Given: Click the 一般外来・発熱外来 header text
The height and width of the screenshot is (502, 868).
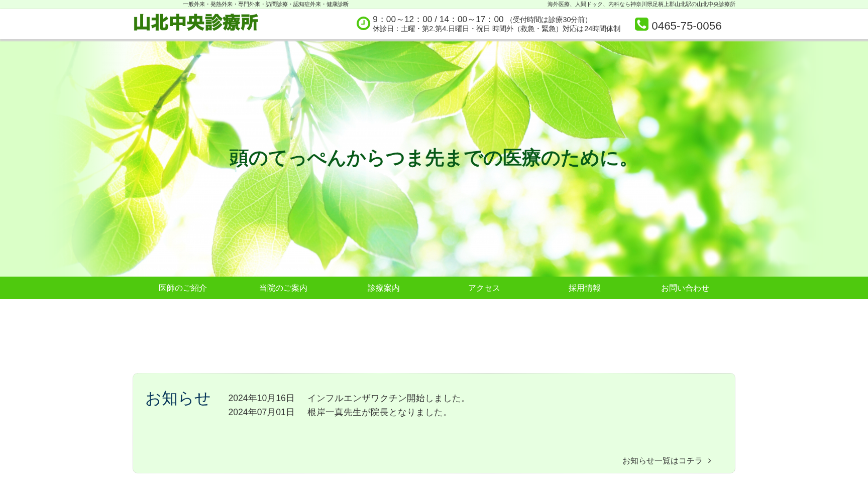Looking at the screenshot, I should (x=266, y=4).
